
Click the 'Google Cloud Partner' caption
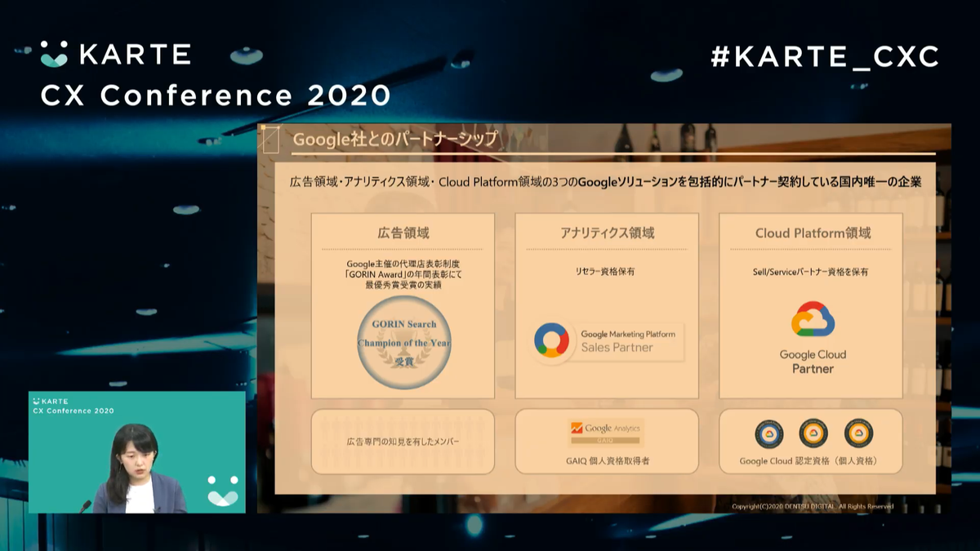coord(813,362)
